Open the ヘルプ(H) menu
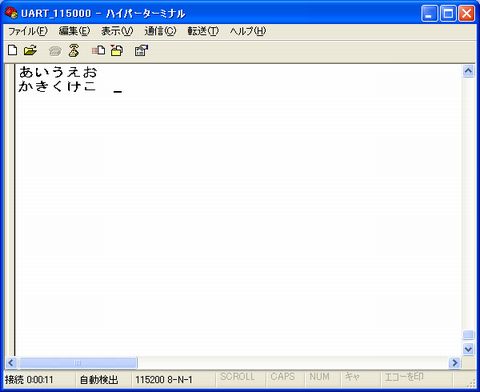 (x=248, y=31)
